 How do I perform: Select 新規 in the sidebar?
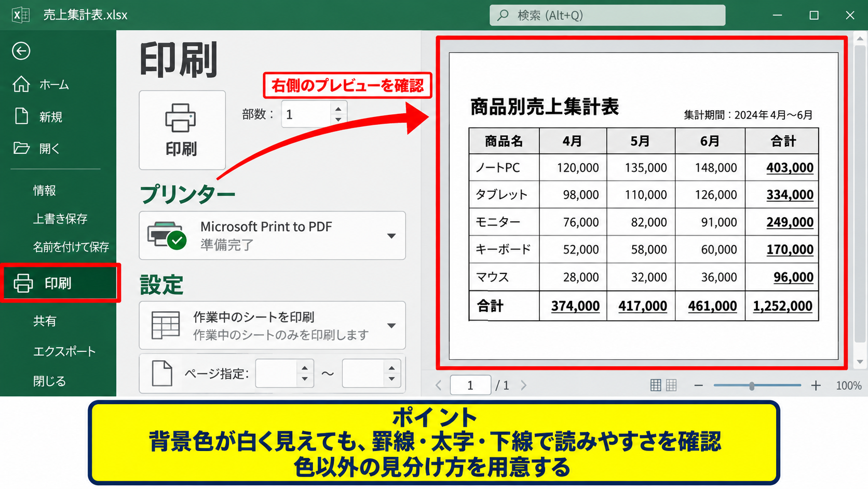[51, 117]
